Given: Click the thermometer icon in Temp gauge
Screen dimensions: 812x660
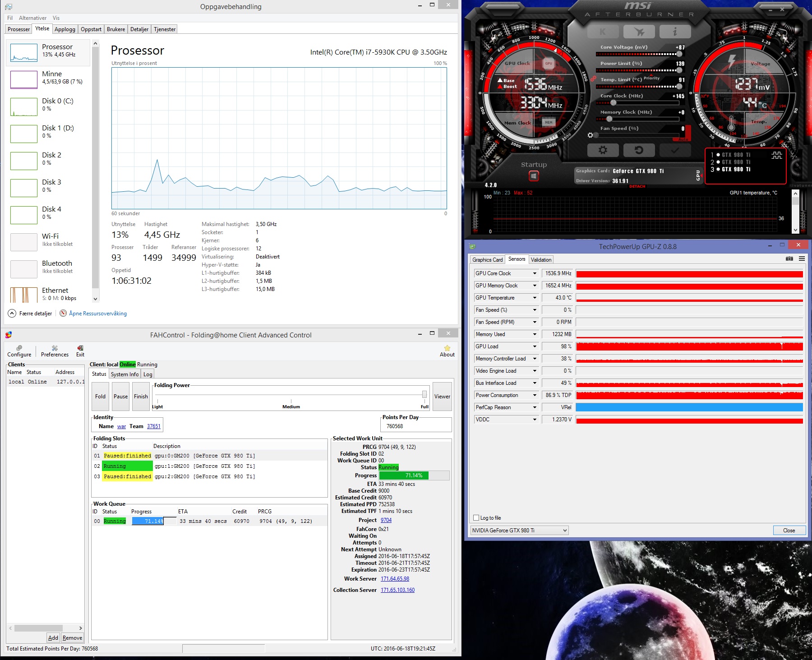Looking at the screenshot, I should point(732,123).
